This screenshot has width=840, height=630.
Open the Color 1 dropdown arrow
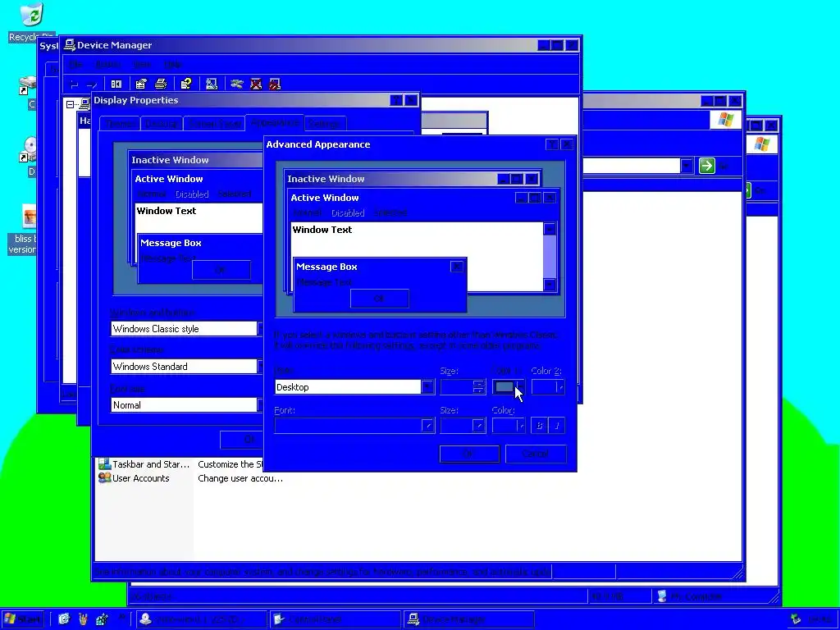(x=520, y=387)
